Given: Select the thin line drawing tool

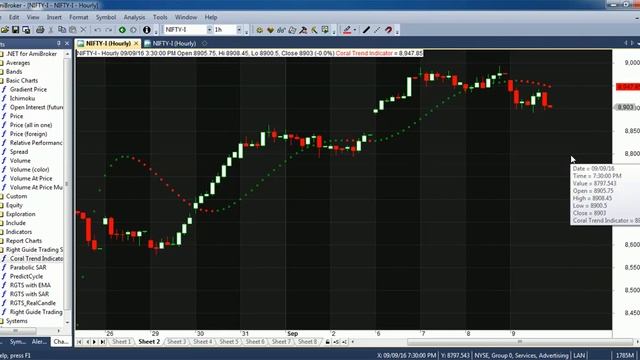Looking at the screenshot, I should (x=377, y=30).
